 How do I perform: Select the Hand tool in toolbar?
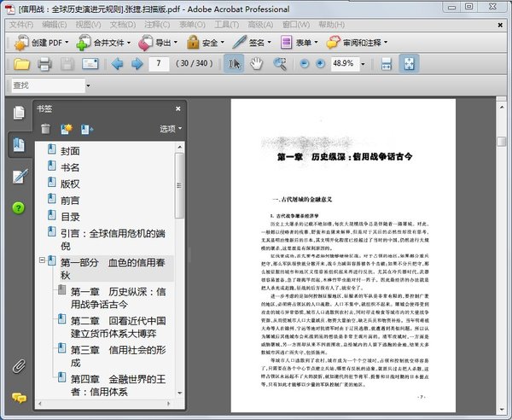pyautogui.click(x=257, y=63)
